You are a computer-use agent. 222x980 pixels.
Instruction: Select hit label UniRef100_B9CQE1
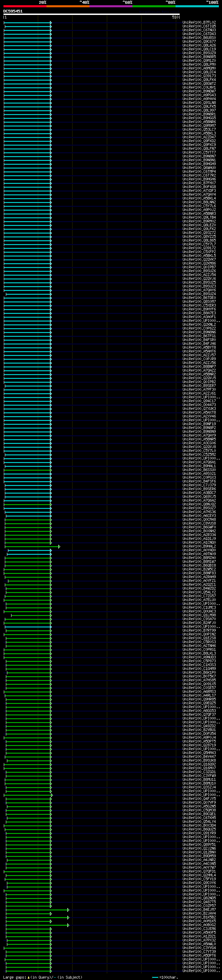(x=199, y=814)
